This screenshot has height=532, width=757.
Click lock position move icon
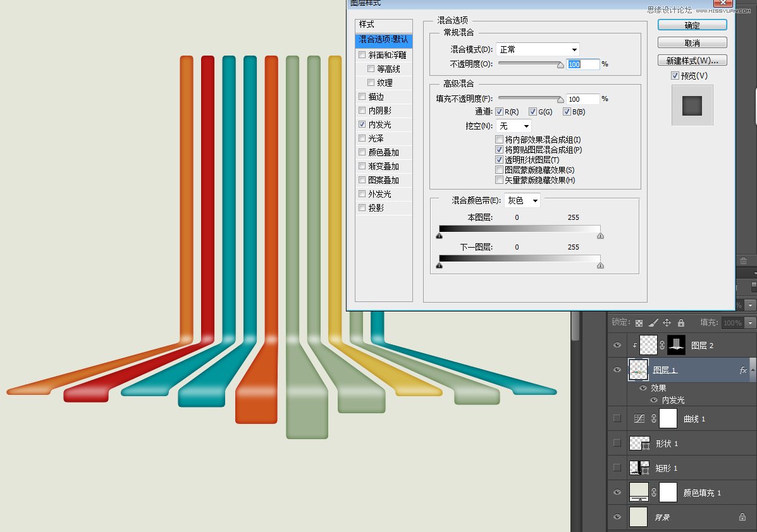pos(667,323)
